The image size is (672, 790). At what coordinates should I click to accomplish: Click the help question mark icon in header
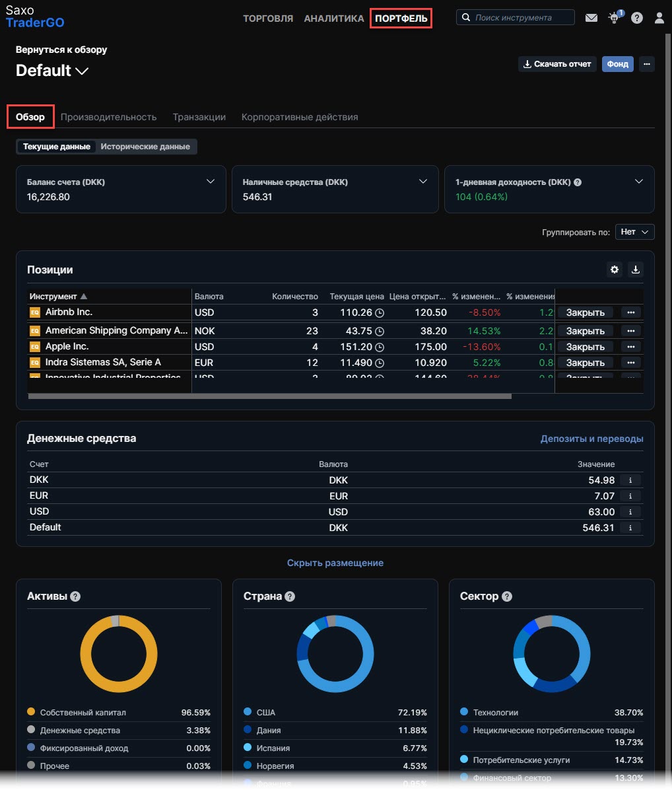pos(637,18)
